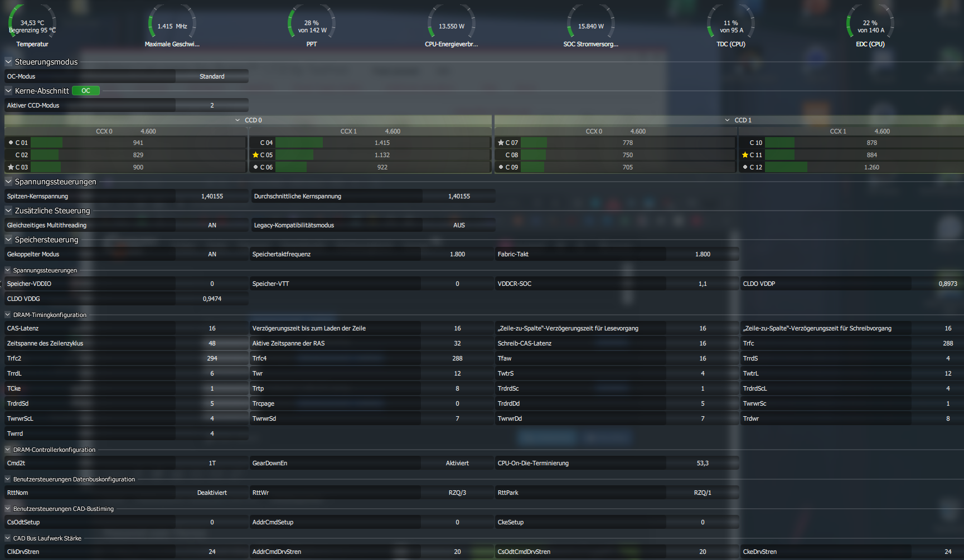Toggle Gleichzeitiges Multithreading value AN
964x560 pixels.
(x=212, y=225)
